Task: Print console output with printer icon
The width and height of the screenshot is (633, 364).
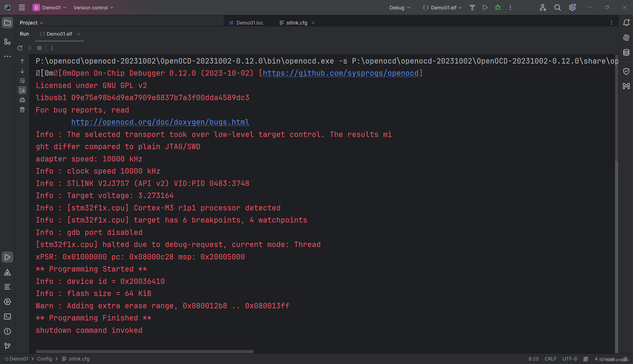Action: tap(22, 100)
